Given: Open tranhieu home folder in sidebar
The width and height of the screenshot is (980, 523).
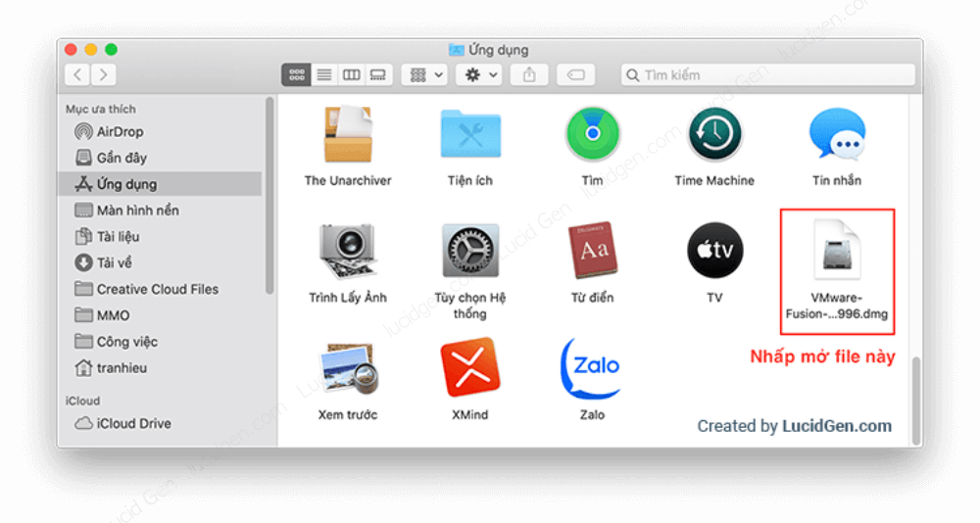Looking at the screenshot, I should pos(160,367).
